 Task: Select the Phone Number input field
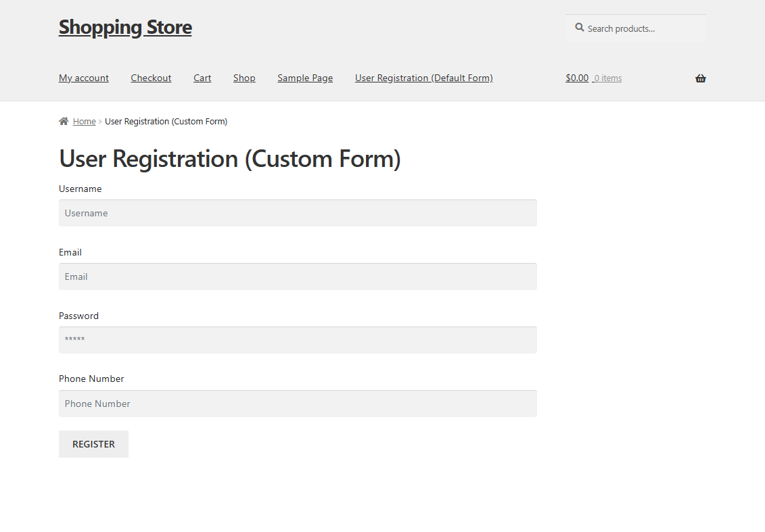pos(298,404)
